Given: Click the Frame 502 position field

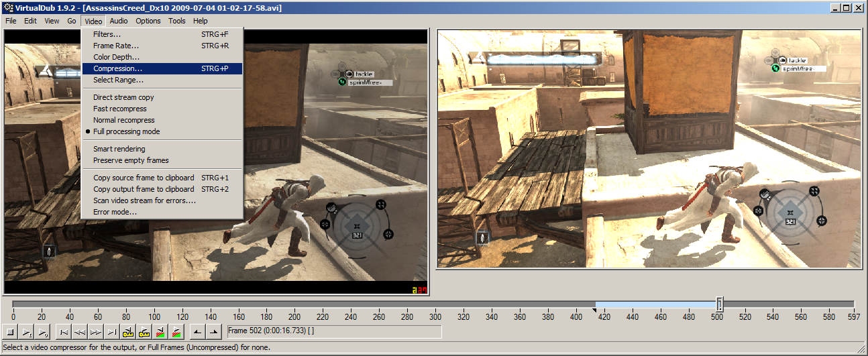Looking at the screenshot, I should point(334,331).
